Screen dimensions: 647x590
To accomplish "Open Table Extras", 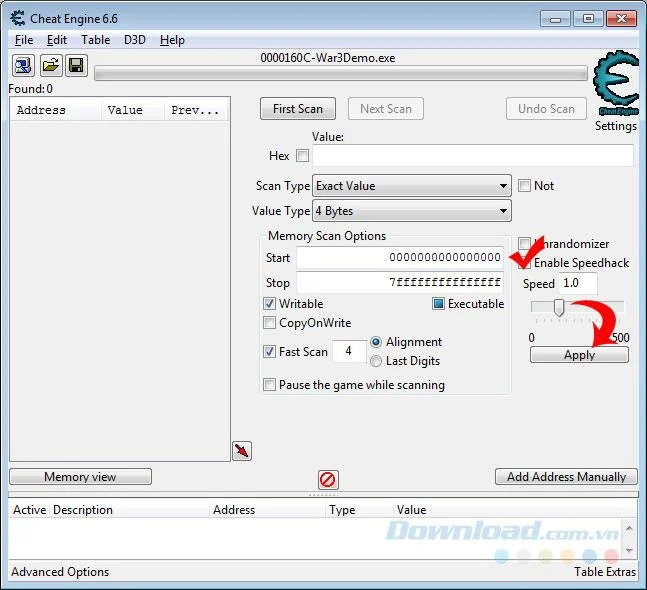I will coord(605,572).
